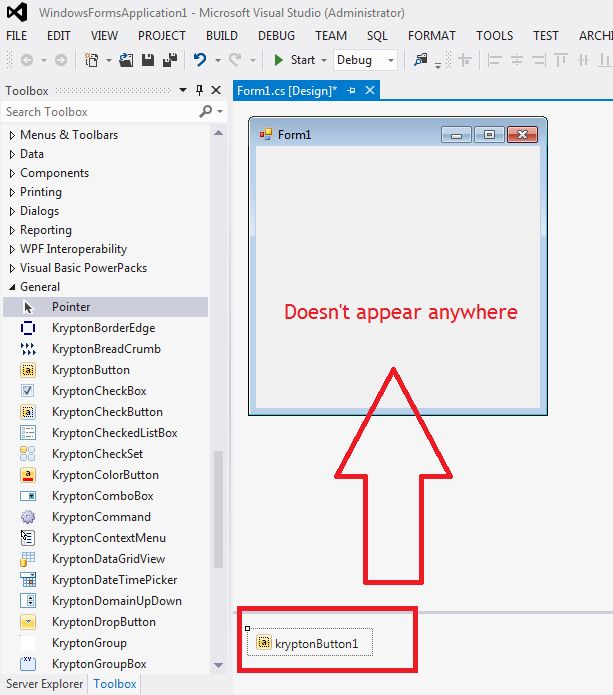Select the Pointer tool

[105, 307]
